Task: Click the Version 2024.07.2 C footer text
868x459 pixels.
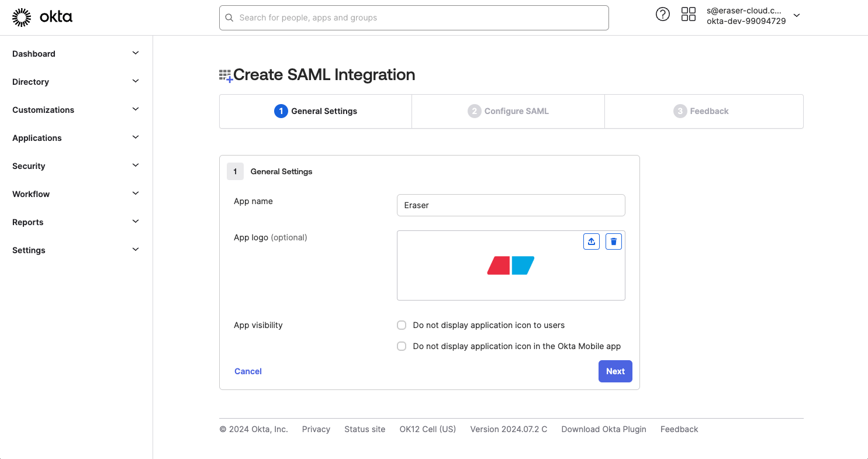Action: [x=509, y=429]
